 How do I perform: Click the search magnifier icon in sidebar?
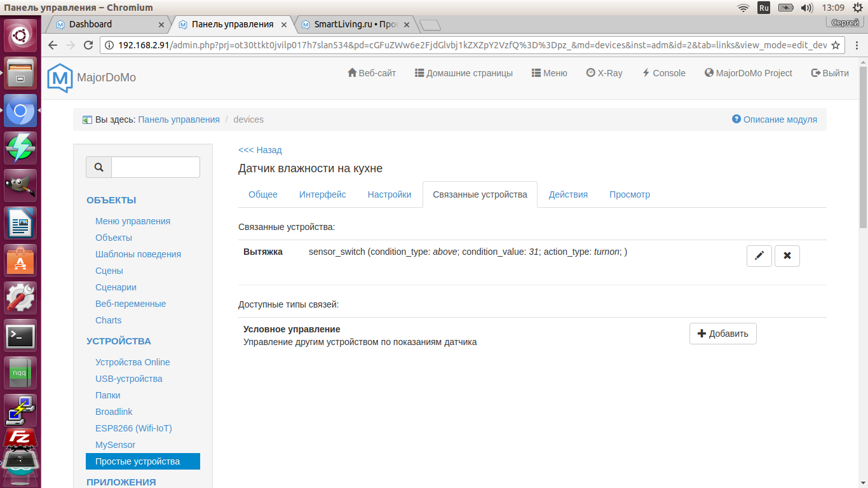(x=99, y=167)
